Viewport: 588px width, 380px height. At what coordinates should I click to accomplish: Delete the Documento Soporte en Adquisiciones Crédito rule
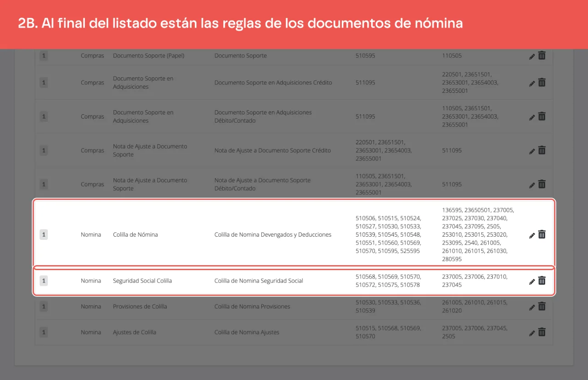(542, 83)
